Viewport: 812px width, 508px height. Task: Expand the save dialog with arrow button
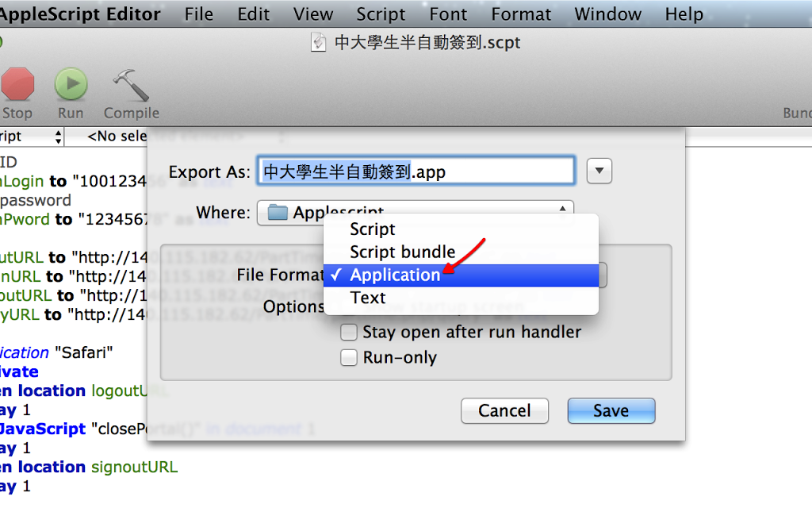tap(599, 171)
